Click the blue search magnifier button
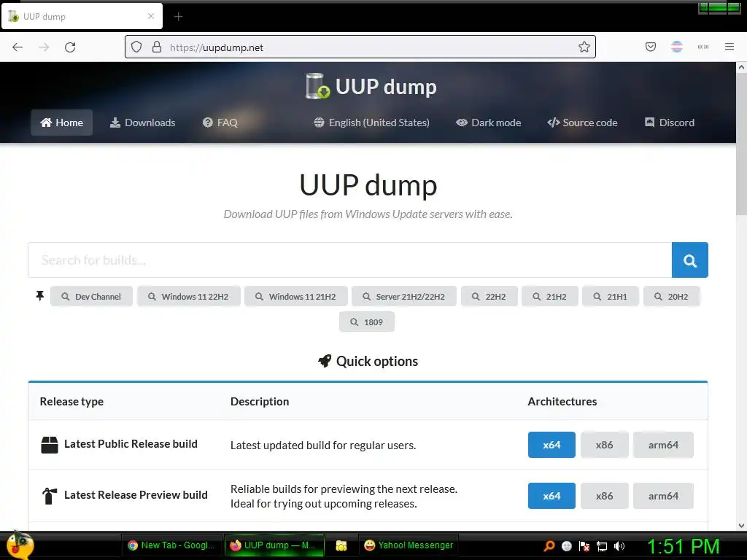 tap(690, 260)
